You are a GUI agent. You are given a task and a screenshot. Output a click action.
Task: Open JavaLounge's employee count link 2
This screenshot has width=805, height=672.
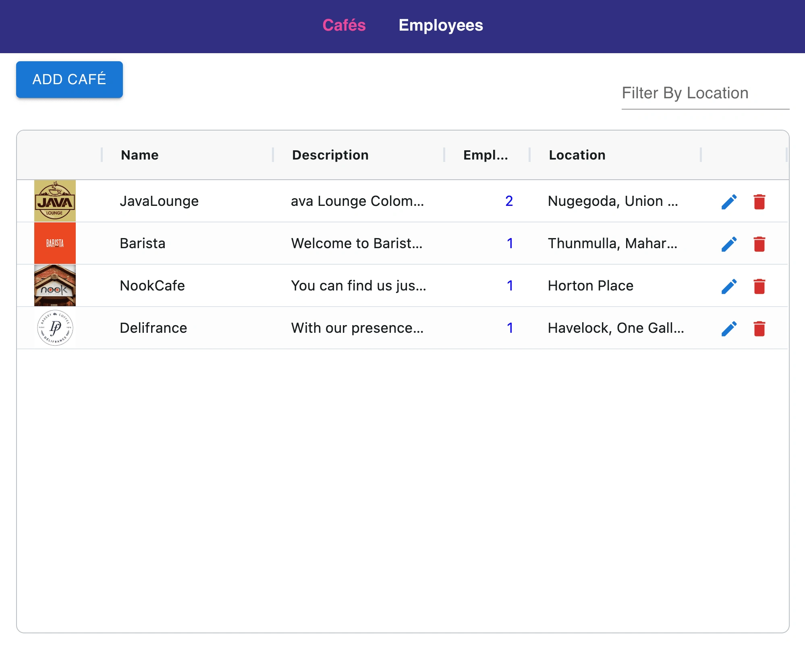click(x=509, y=201)
